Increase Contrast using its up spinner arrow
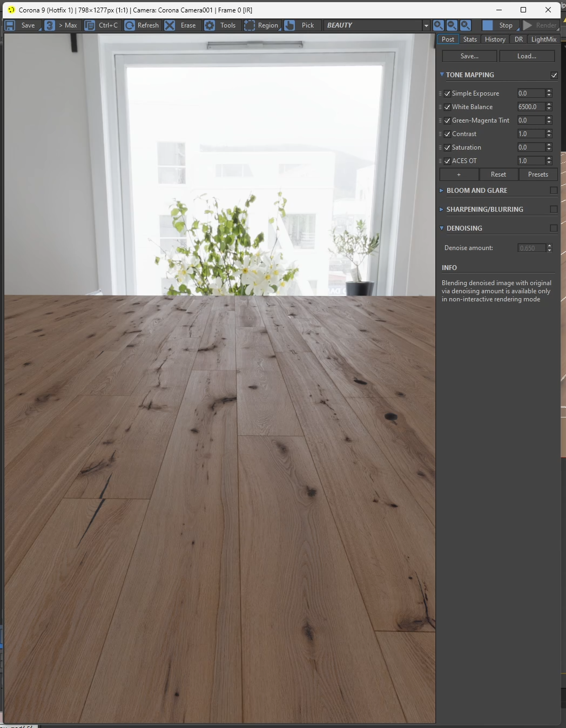Image resolution: width=566 pixels, height=728 pixels. coord(549,131)
